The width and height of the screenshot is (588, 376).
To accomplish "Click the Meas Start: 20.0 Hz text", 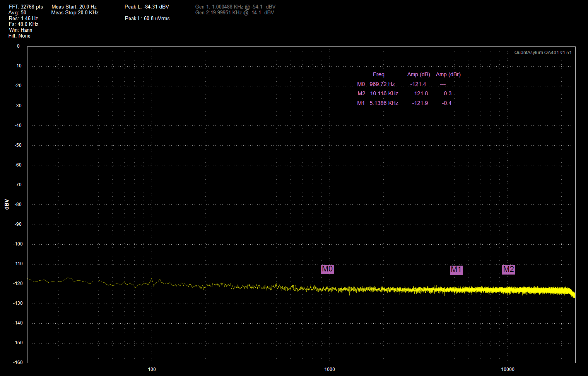I will click(74, 7).
